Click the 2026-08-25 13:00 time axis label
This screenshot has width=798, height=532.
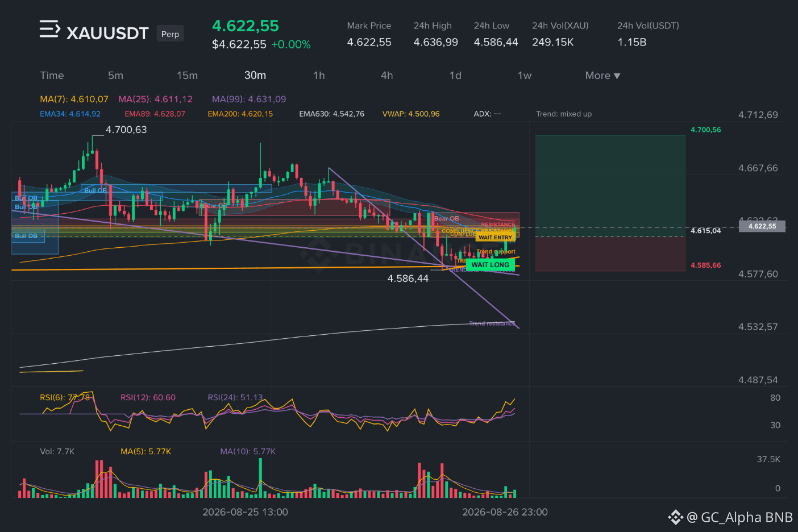pyautogui.click(x=245, y=512)
